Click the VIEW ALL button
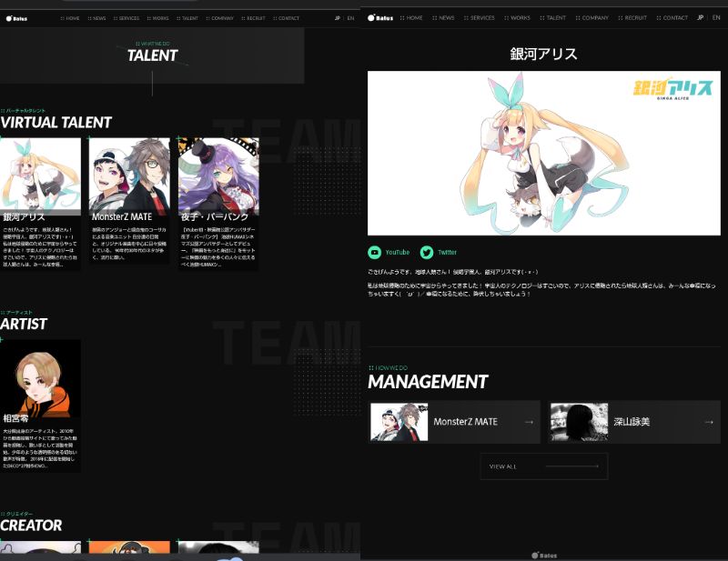The image size is (728, 561). [x=544, y=466]
